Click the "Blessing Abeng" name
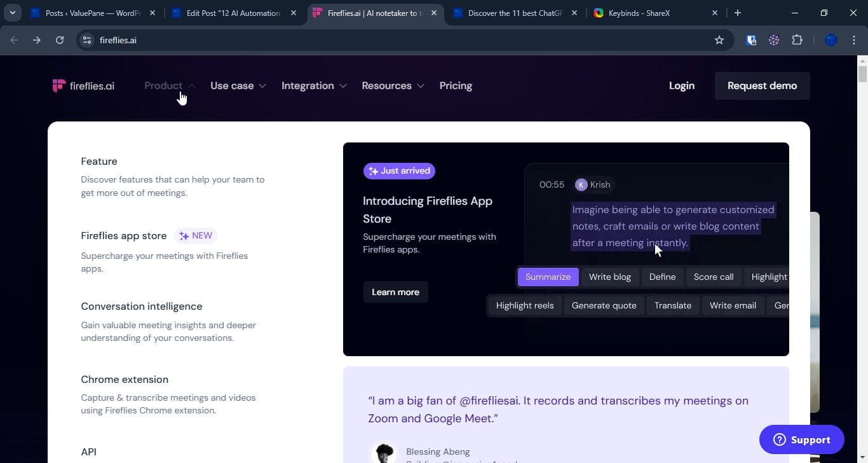This screenshot has width=868, height=463. pos(438,452)
